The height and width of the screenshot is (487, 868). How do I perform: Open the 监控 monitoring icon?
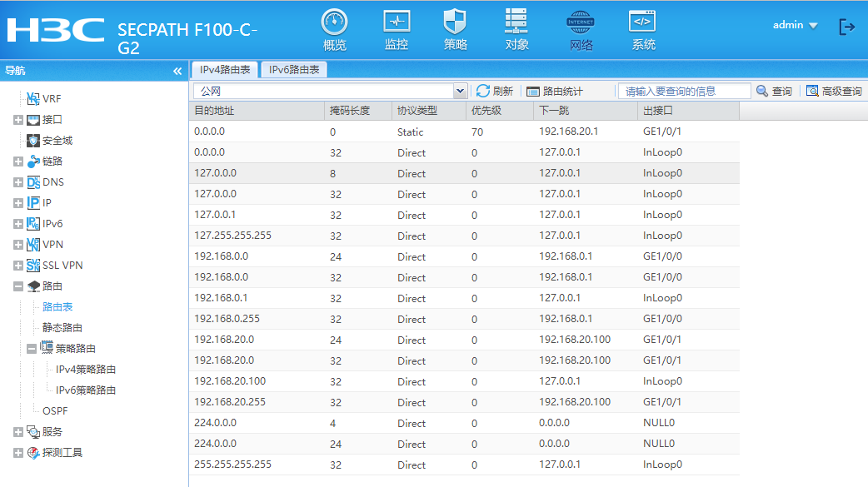coord(397,22)
